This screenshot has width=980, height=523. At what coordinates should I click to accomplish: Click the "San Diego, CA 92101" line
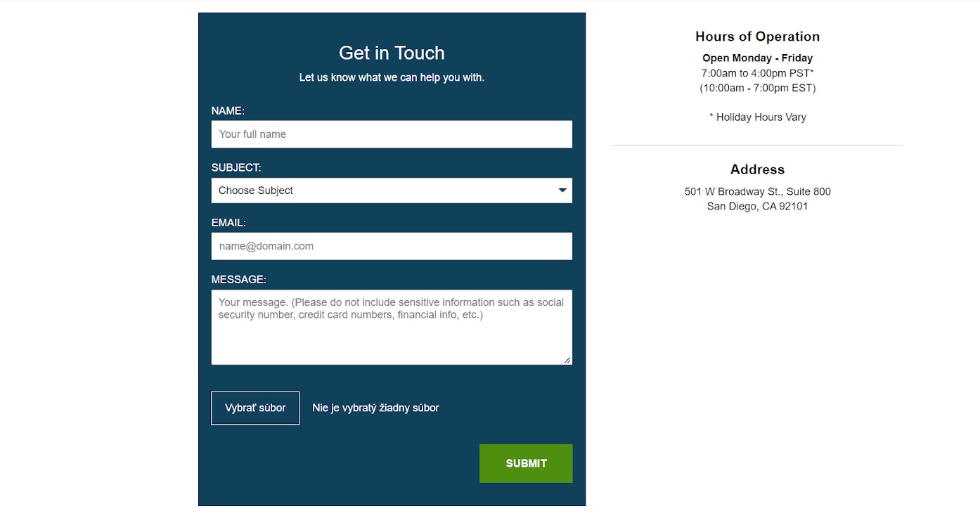(757, 207)
